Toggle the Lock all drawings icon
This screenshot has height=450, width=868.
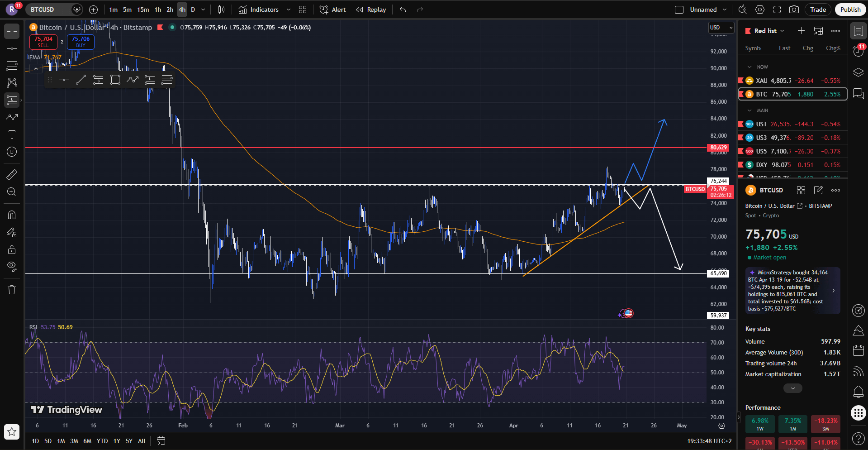tap(12, 250)
